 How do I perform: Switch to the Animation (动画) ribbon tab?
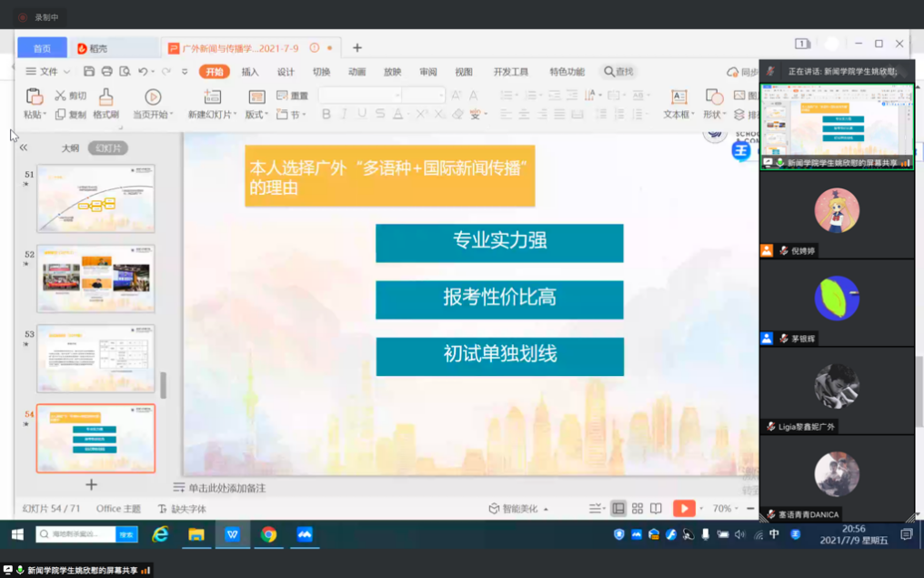point(357,72)
